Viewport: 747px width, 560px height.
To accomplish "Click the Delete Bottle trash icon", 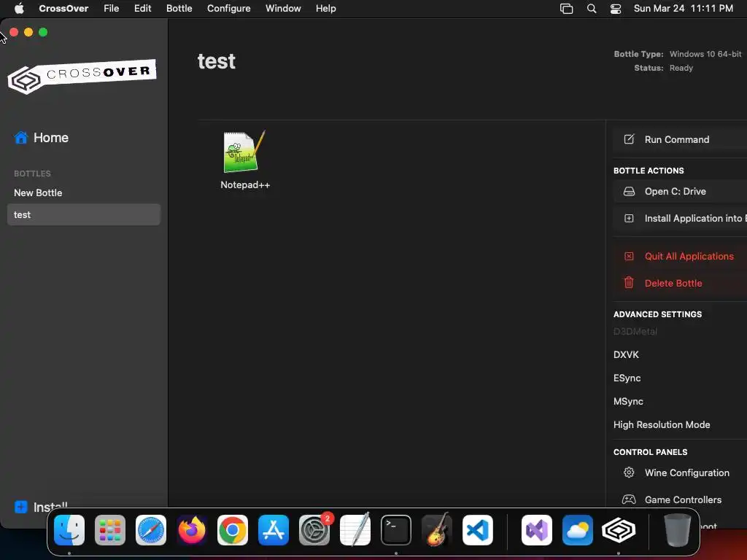I will [629, 283].
